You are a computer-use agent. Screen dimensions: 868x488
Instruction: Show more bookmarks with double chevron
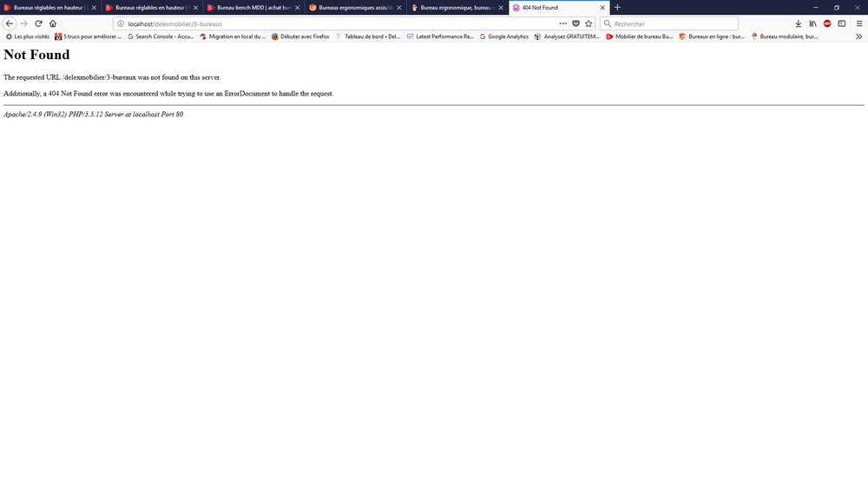point(858,36)
